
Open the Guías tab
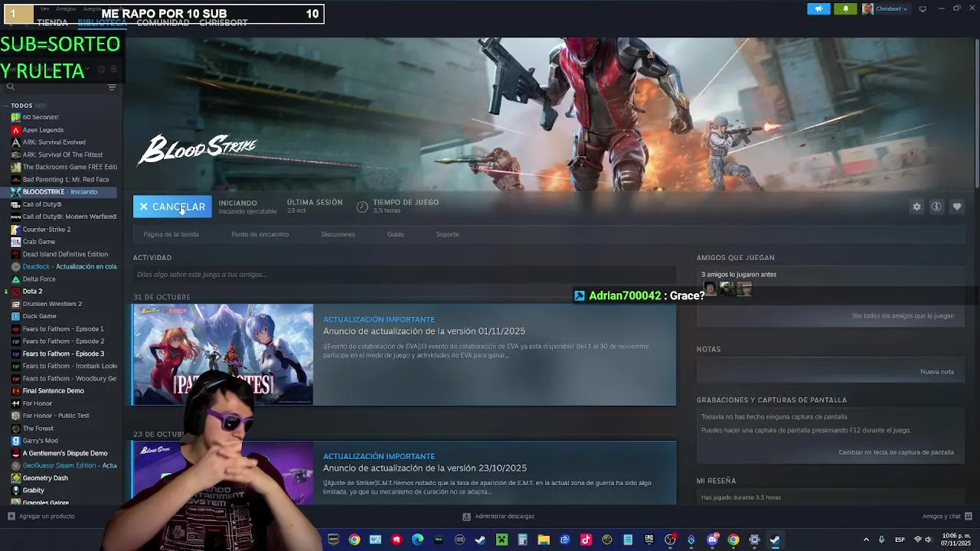tap(395, 234)
